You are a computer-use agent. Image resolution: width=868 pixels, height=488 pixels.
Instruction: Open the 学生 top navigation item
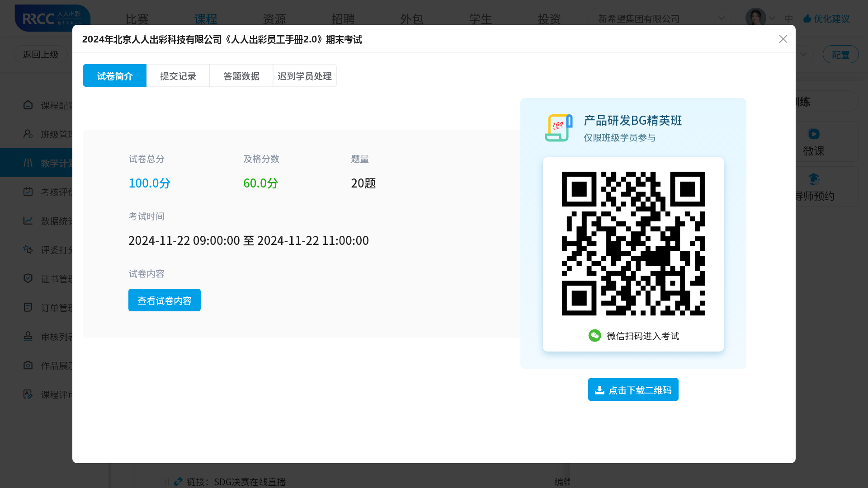click(x=481, y=19)
